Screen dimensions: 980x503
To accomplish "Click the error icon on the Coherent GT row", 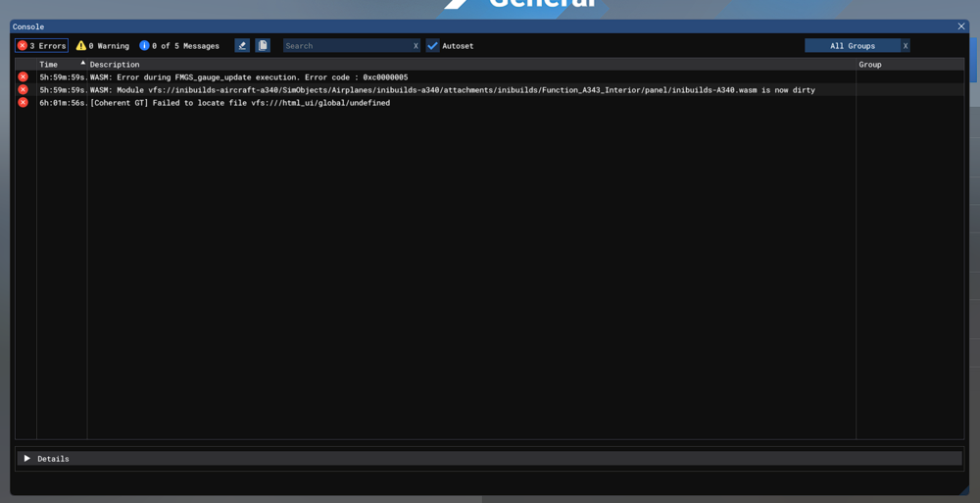I will point(23,103).
